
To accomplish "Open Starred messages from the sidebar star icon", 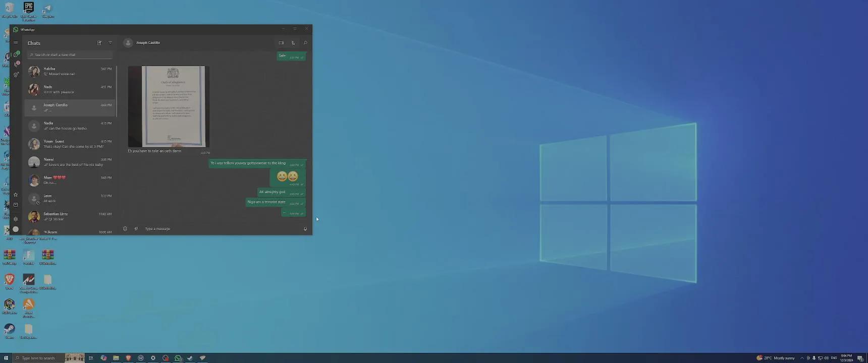I will coord(16,195).
